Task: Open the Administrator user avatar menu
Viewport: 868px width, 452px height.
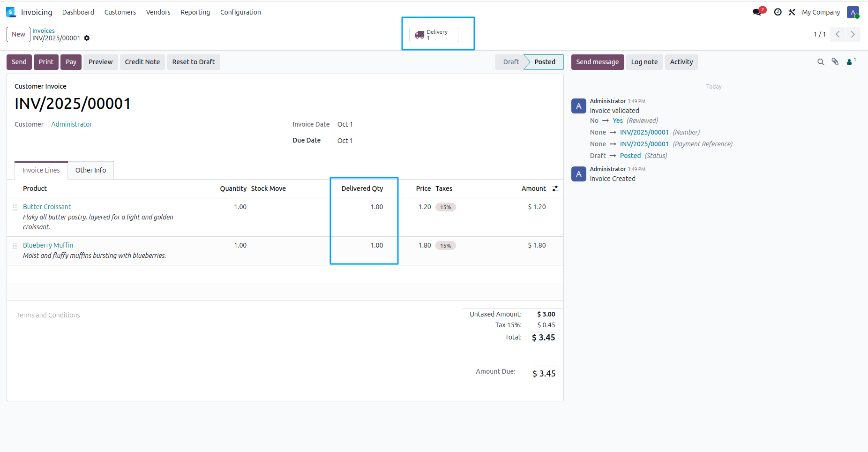Action: [853, 12]
